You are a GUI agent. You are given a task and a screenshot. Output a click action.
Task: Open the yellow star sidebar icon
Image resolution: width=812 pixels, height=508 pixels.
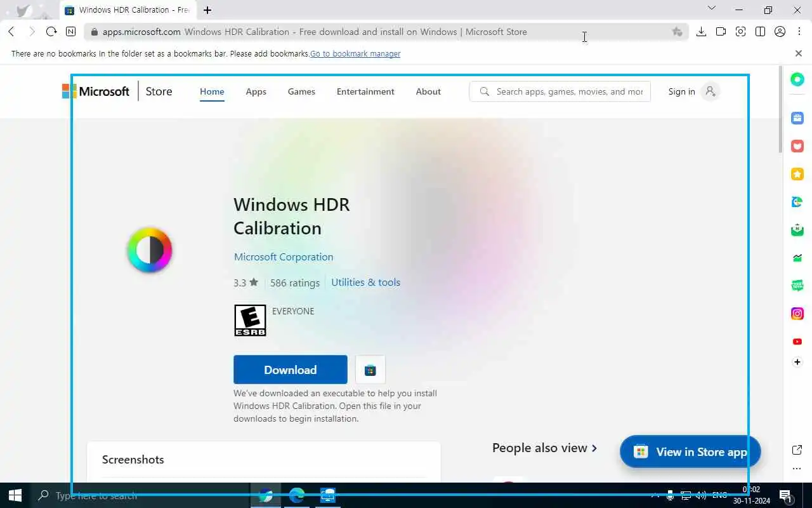797,174
